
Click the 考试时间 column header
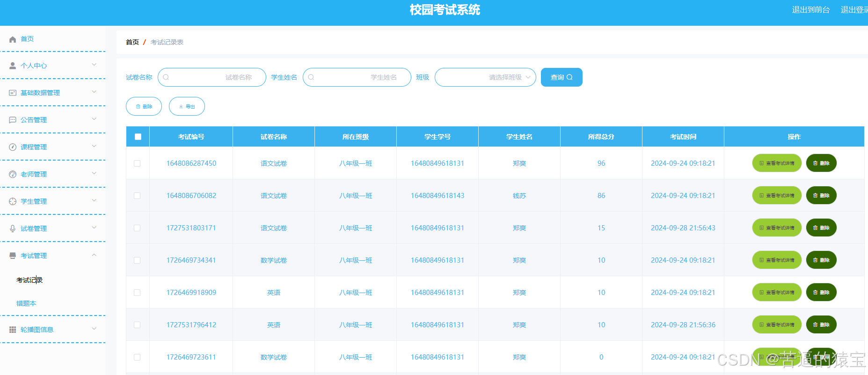click(683, 137)
